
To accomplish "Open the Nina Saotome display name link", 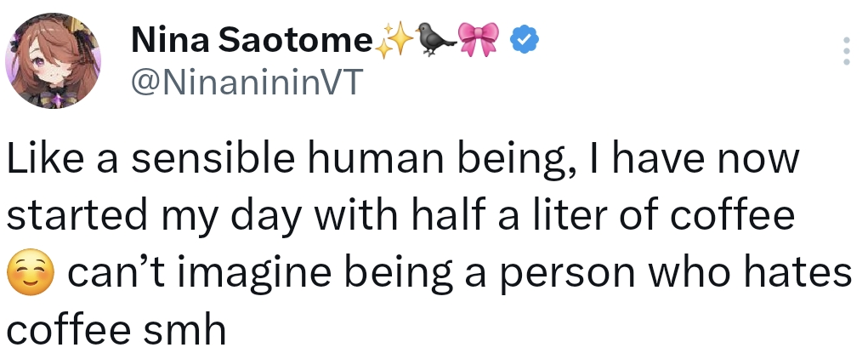I will 252,38.
